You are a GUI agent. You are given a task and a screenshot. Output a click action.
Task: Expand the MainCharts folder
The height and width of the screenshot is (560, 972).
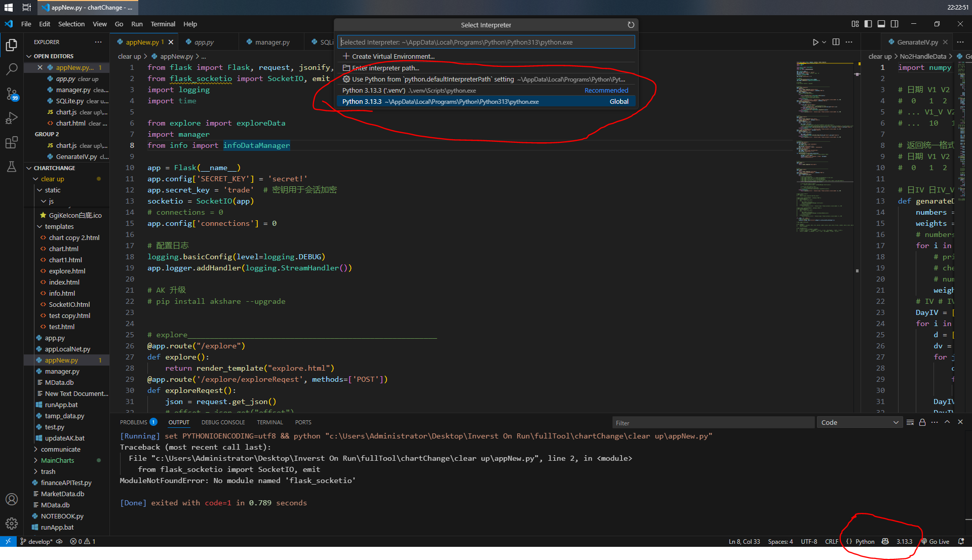[57, 461]
